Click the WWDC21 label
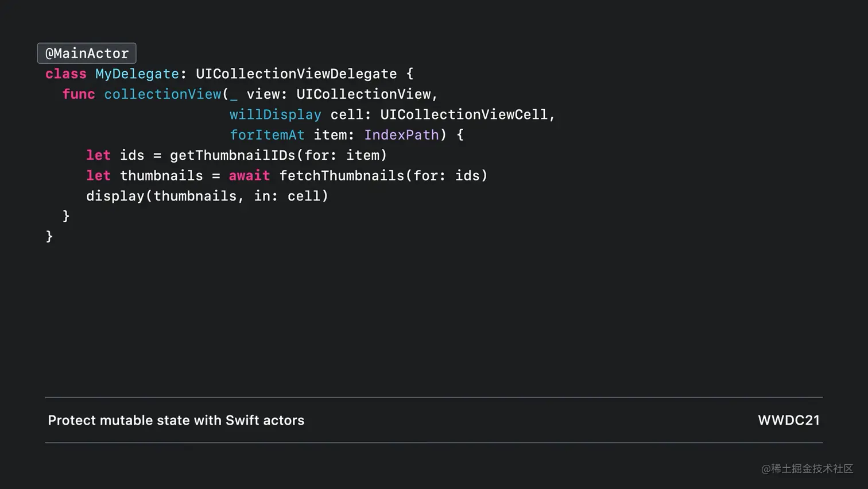The height and width of the screenshot is (489, 868). click(789, 420)
